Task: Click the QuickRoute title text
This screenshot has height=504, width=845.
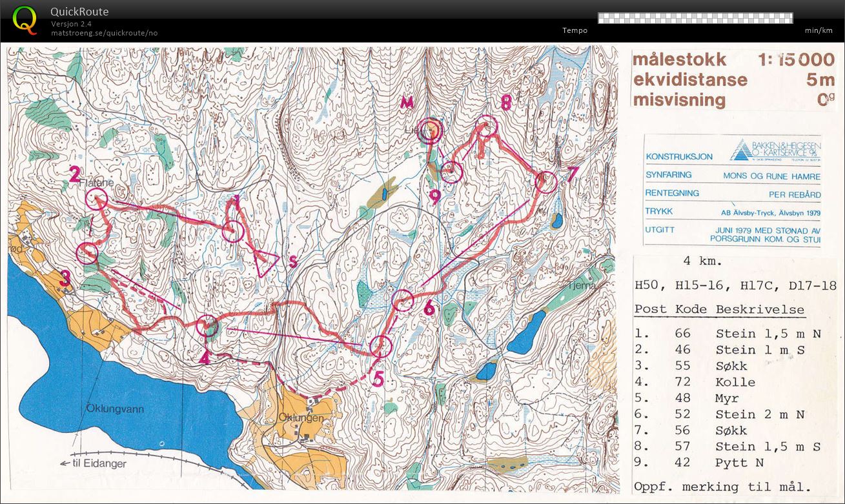Action: tap(79, 12)
